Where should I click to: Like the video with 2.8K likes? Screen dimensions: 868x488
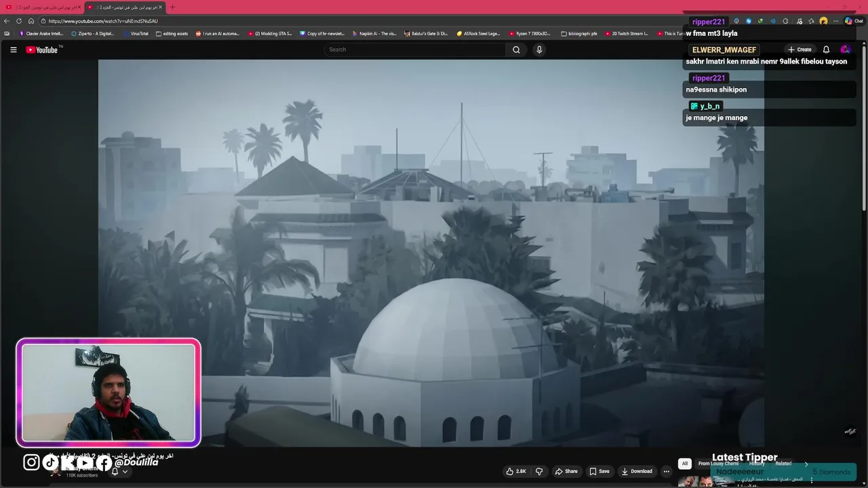click(516, 471)
